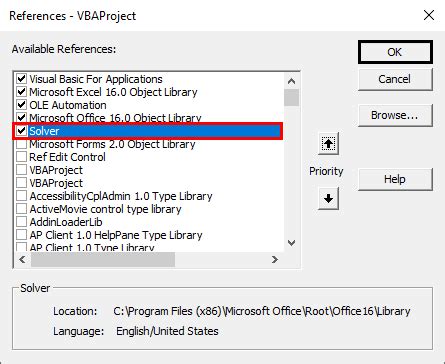The image size is (445, 364).
Task: Select 'ActiveMovie control type library' text
Action: (105, 209)
